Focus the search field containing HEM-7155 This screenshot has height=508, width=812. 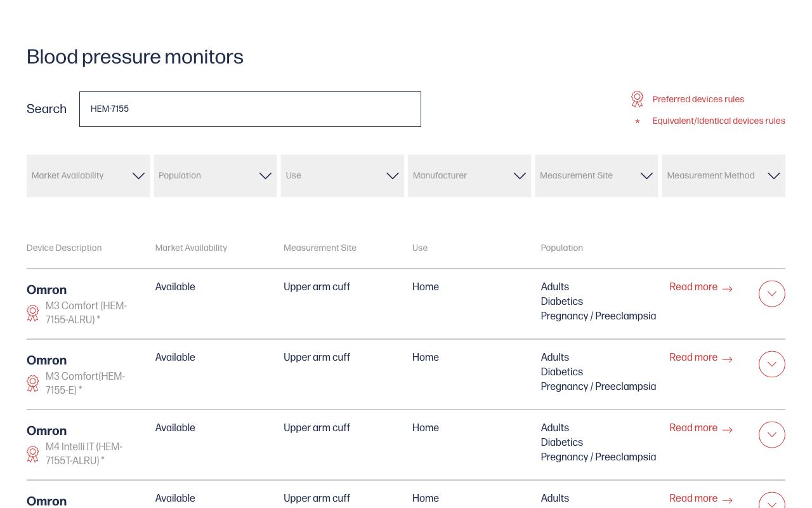coord(250,109)
